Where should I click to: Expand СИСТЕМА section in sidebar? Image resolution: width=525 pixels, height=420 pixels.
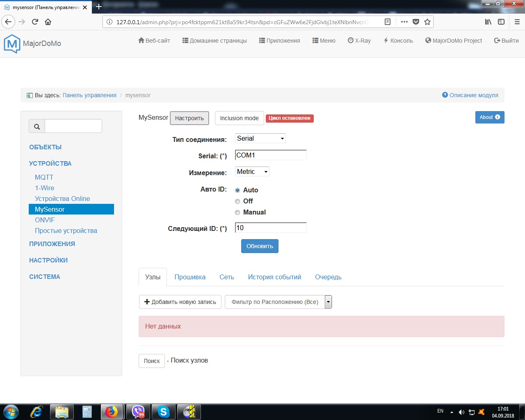[x=45, y=277]
